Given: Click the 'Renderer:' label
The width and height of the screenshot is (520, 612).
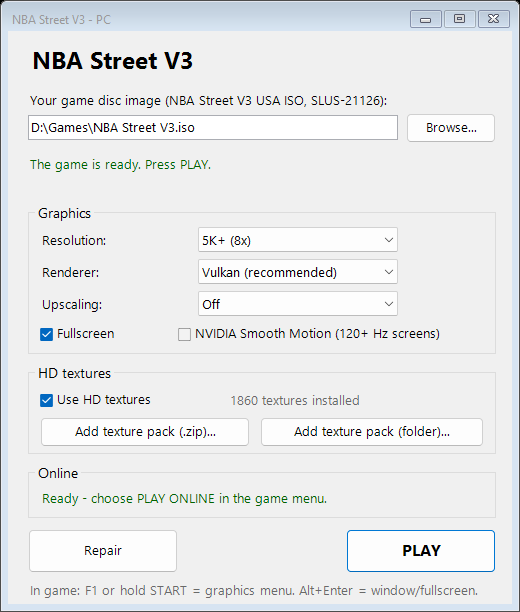Looking at the screenshot, I should (x=70, y=272).
